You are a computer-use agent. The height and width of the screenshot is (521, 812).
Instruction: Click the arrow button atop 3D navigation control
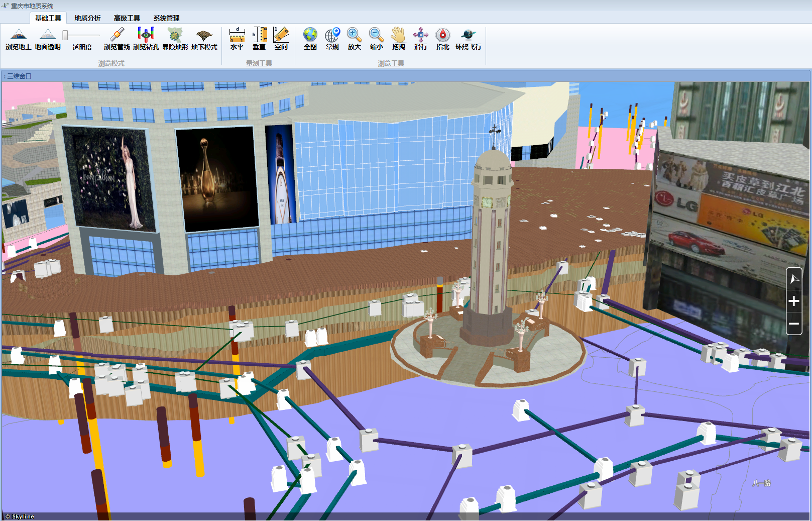click(794, 278)
